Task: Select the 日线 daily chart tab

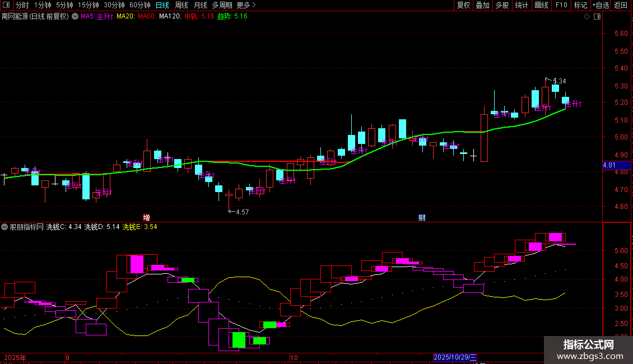Action: 162,5
